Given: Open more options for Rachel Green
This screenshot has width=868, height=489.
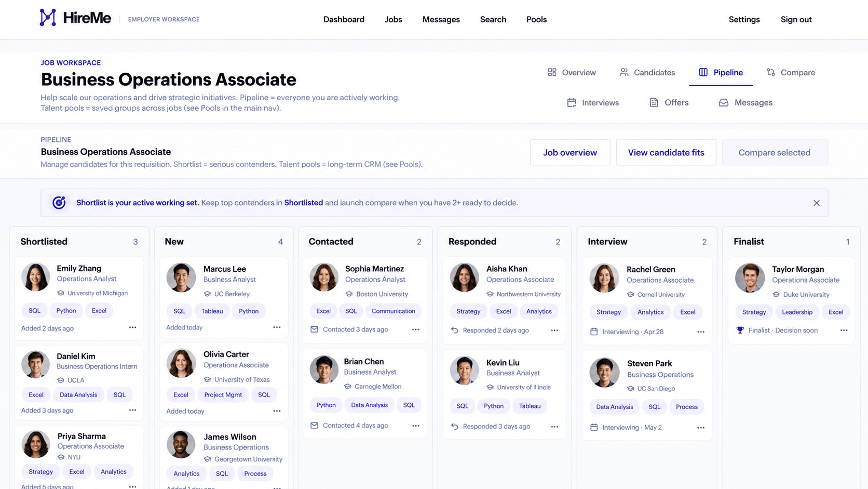Looking at the screenshot, I should (701, 332).
